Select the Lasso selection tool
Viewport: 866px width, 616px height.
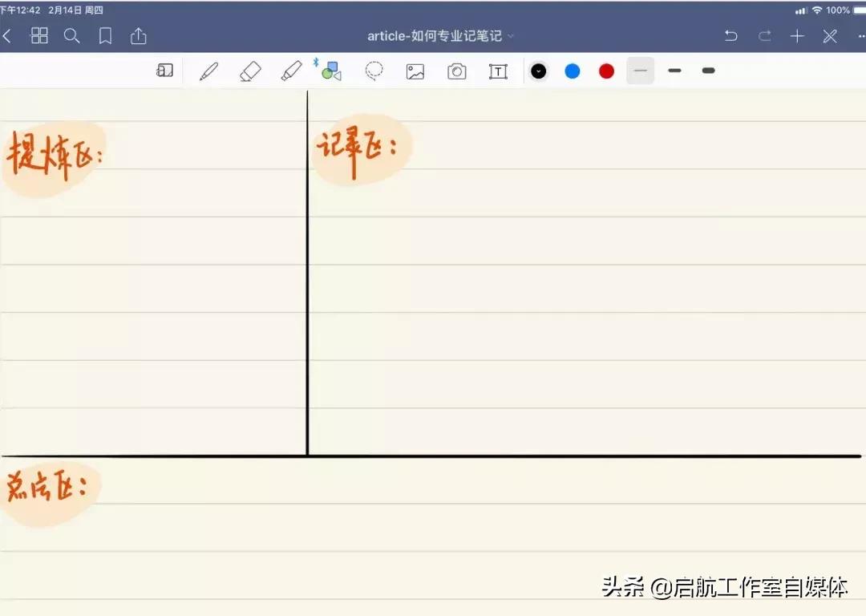(x=374, y=71)
